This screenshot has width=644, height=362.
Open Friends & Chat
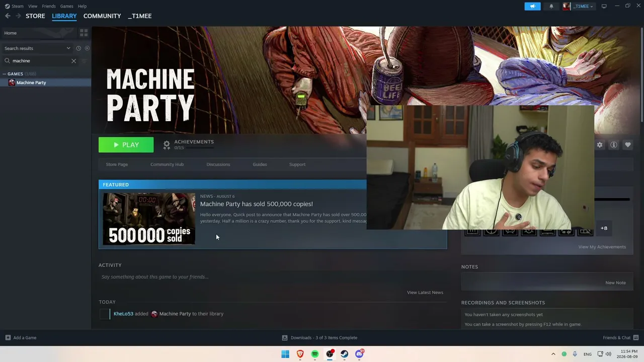click(621, 338)
